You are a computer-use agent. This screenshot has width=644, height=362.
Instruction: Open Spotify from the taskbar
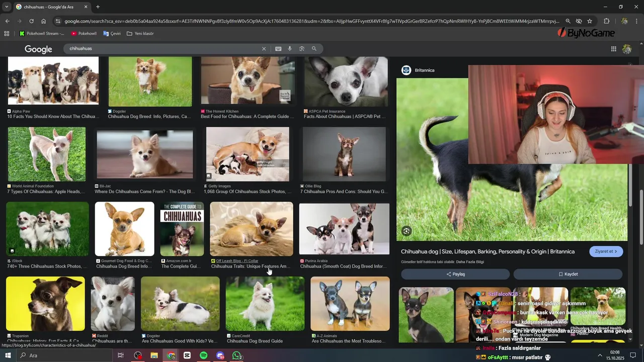(x=203, y=355)
